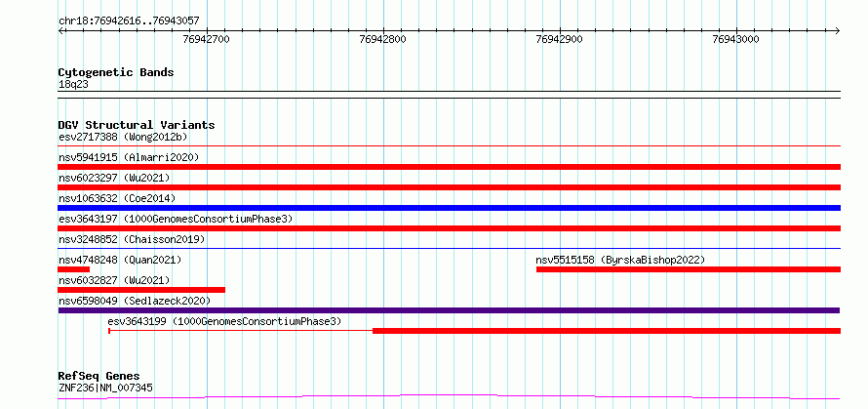Open variant nsv6598049 (Sedlazeck2020) label
868x409 pixels.
(x=135, y=301)
